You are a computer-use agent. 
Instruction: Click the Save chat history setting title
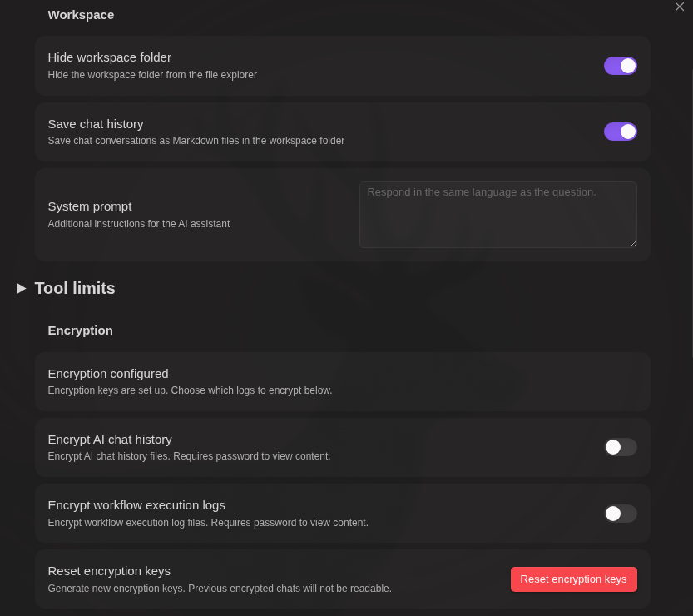click(96, 124)
